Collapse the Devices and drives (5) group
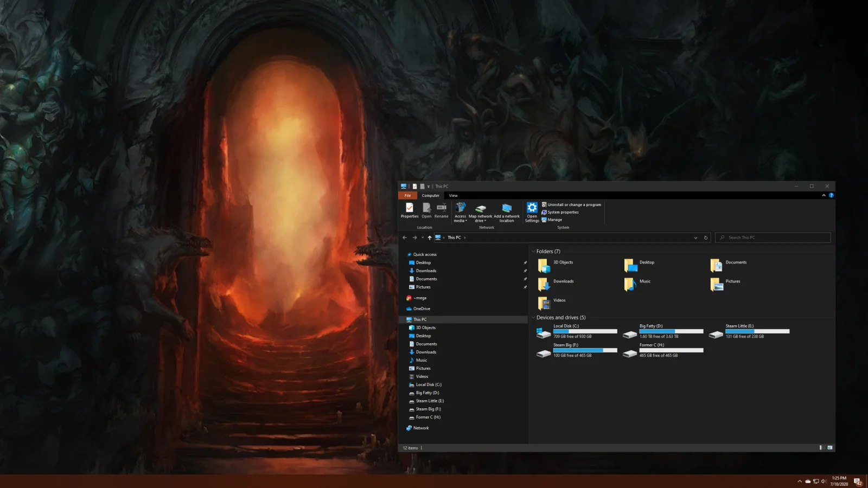Image resolution: width=868 pixels, height=488 pixels. 533,318
